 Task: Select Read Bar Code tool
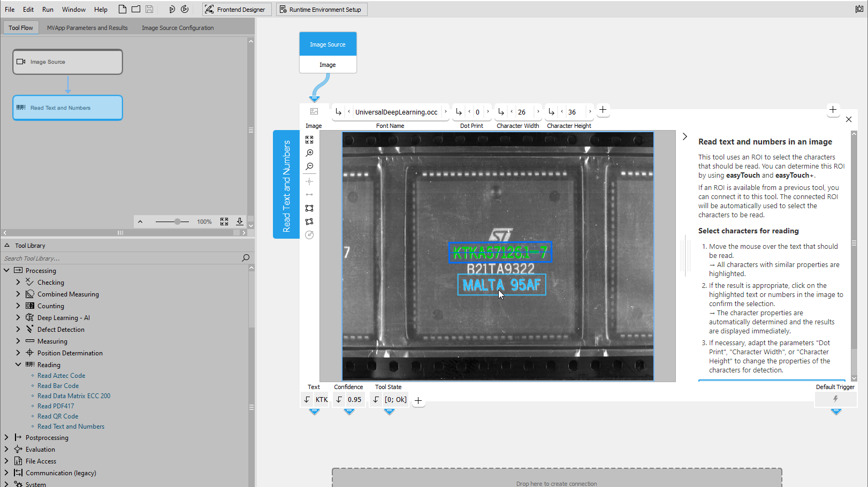pos(58,386)
